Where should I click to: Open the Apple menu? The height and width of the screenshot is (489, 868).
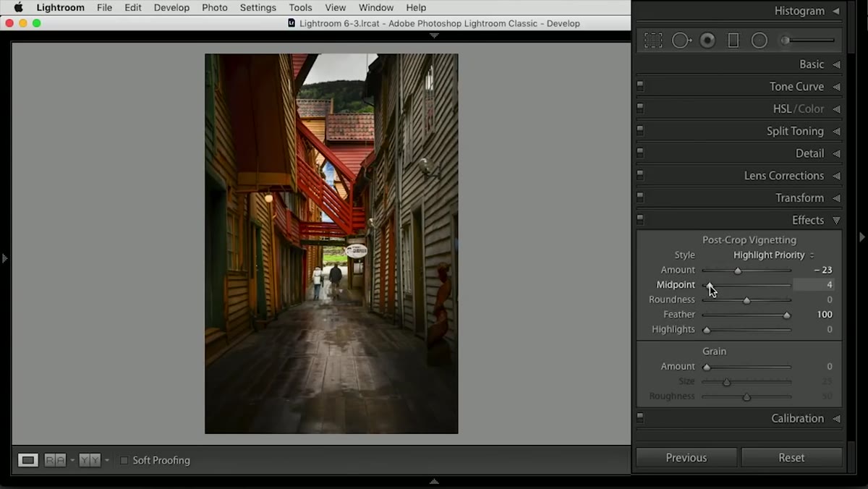(18, 7)
